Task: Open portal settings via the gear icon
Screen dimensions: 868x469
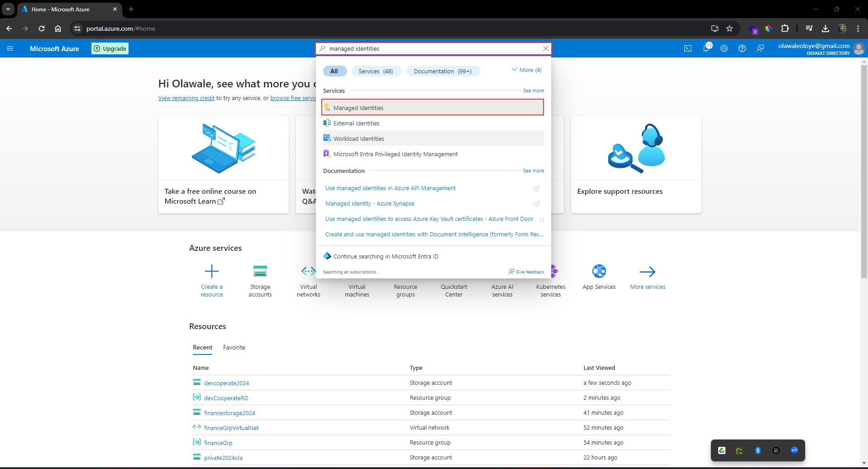Action: coord(724,48)
